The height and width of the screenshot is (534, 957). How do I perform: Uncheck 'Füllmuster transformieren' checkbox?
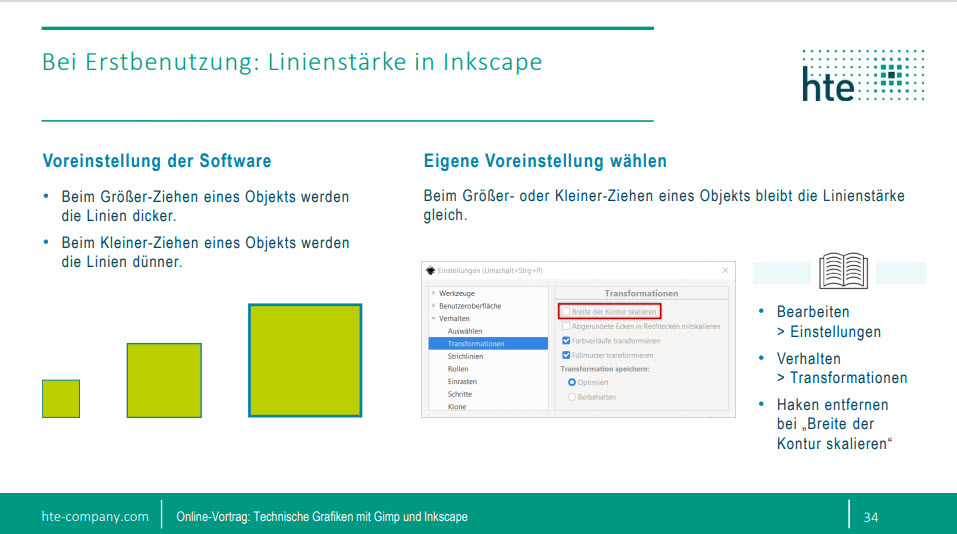click(x=566, y=355)
